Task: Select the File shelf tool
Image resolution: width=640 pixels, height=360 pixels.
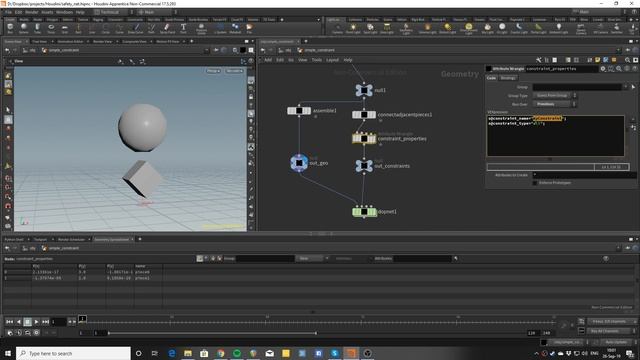Action: pos(249,28)
